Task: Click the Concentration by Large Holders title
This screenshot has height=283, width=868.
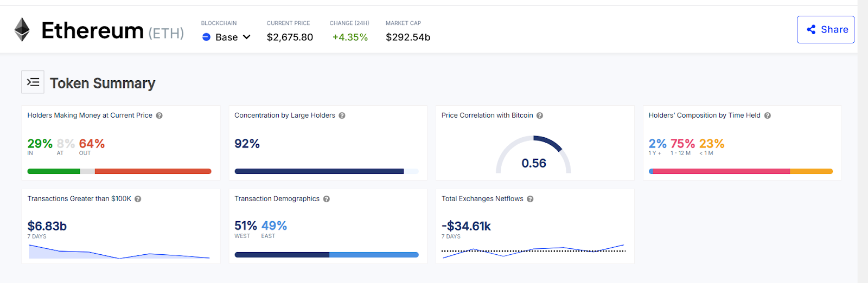Action: 285,115
